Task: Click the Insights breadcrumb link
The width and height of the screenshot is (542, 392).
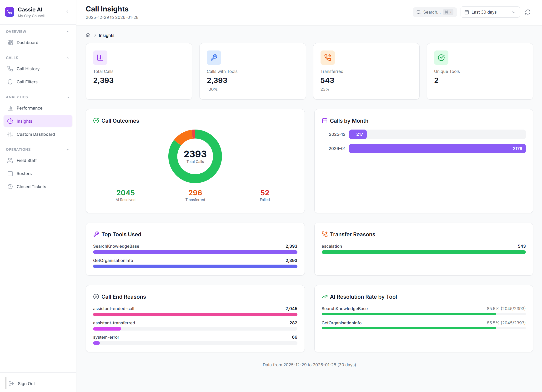Action: tap(107, 35)
